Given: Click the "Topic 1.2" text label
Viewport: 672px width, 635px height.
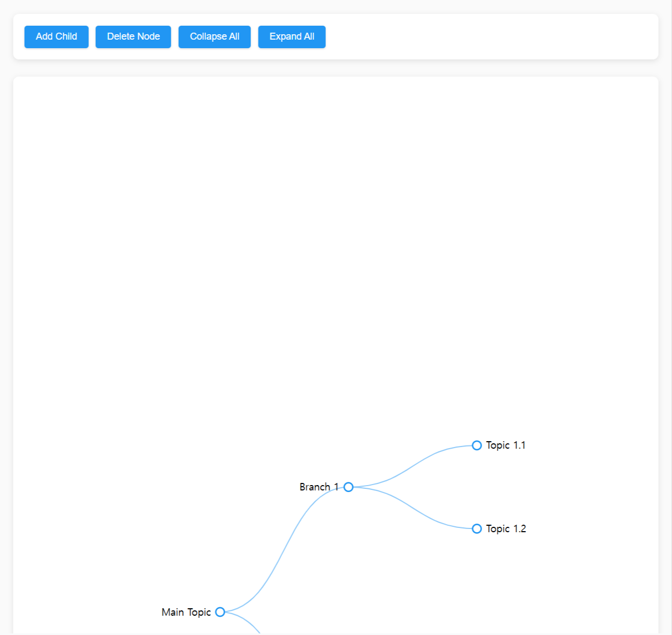Looking at the screenshot, I should 506,529.
